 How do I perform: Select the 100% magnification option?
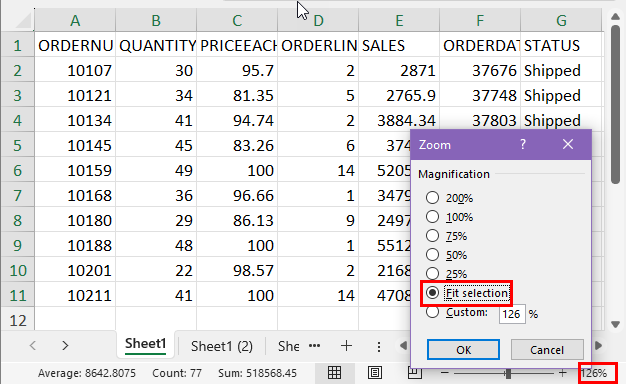click(x=432, y=217)
